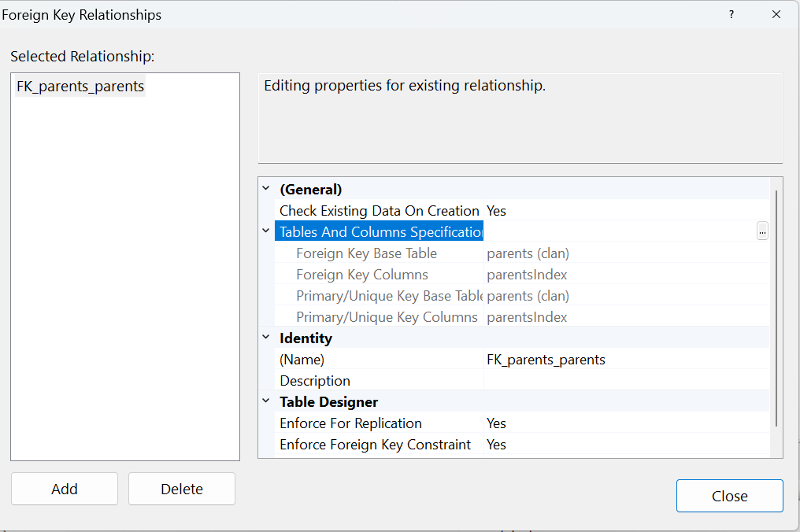The image size is (800, 532).
Task: Close the dialog with the X icon
Action: [x=776, y=15]
